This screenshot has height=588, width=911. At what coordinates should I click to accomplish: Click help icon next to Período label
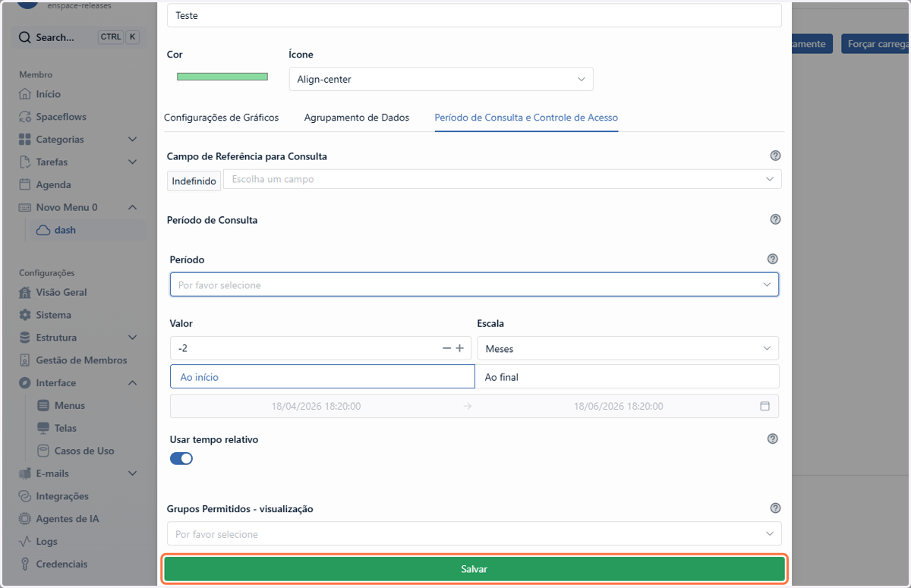coord(773,259)
